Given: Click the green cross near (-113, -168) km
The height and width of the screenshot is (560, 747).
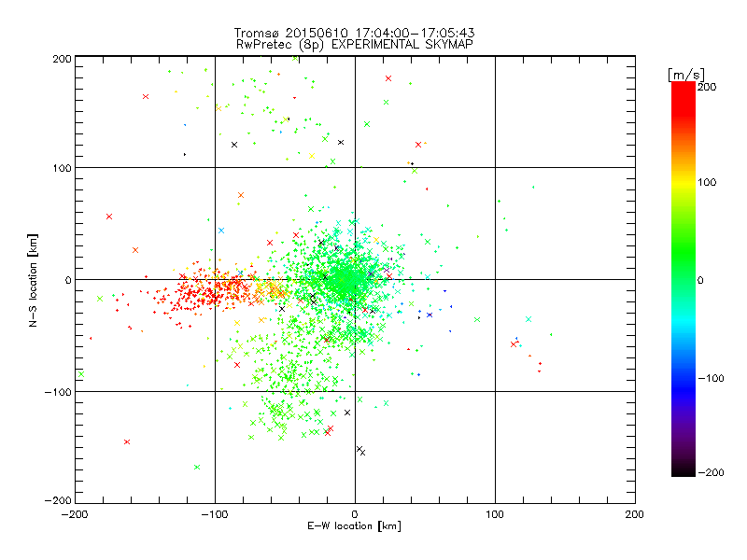Looking at the screenshot, I should click(197, 468).
